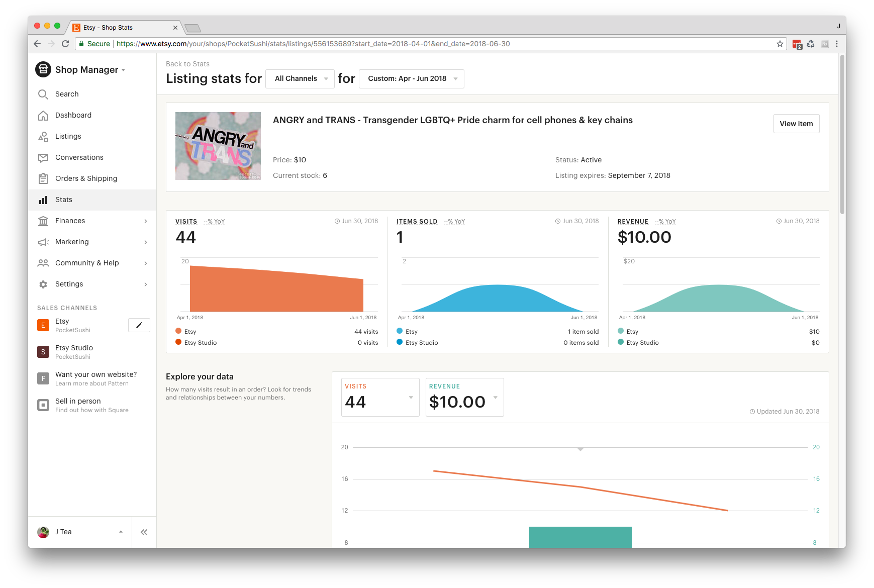Click the Back to Stats link

tap(187, 64)
